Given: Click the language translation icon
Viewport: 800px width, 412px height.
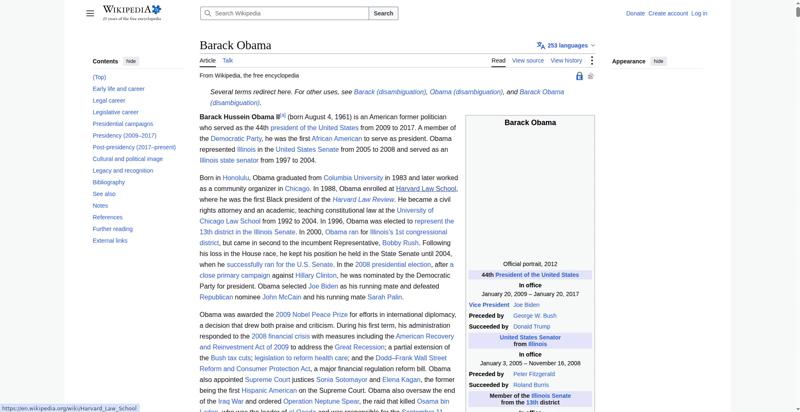Looking at the screenshot, I should coord(541,45).
